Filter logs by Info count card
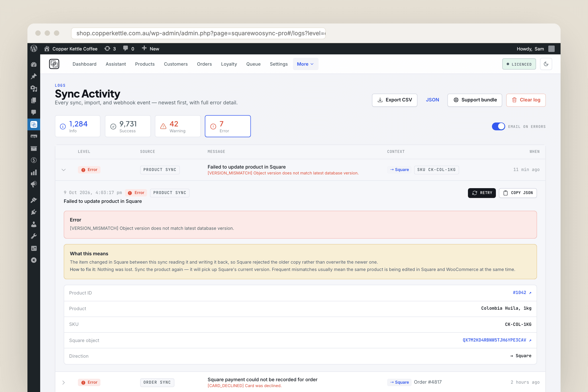Image resolution: width=588 pixels, height=392 pixels. pos(77,126)
